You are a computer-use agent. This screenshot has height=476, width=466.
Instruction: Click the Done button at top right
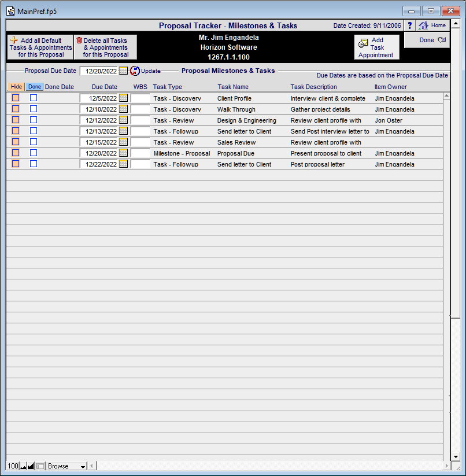click(x=427, y=40)
